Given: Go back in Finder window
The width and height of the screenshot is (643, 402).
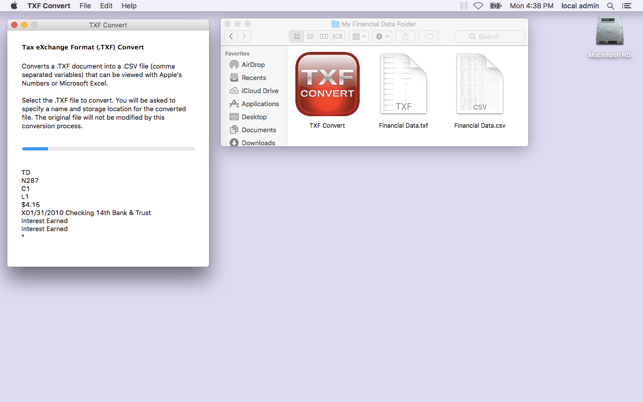Looking at the screenshot, I should coord(231,37).
